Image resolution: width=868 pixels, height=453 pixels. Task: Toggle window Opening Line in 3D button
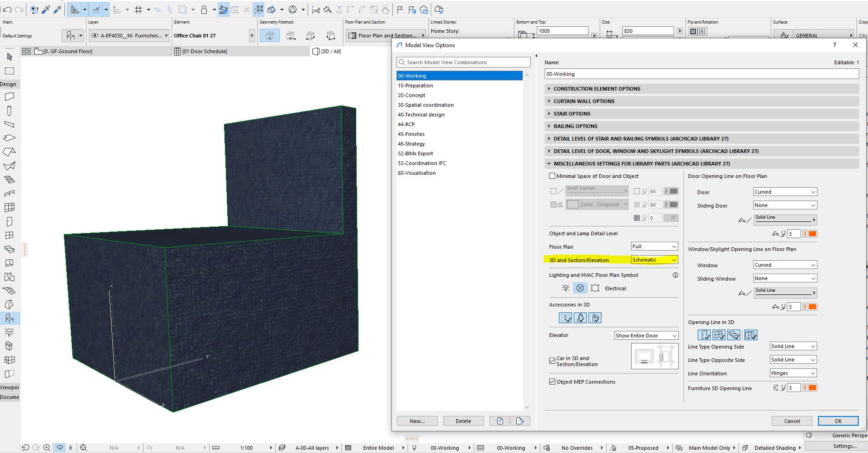719,335
